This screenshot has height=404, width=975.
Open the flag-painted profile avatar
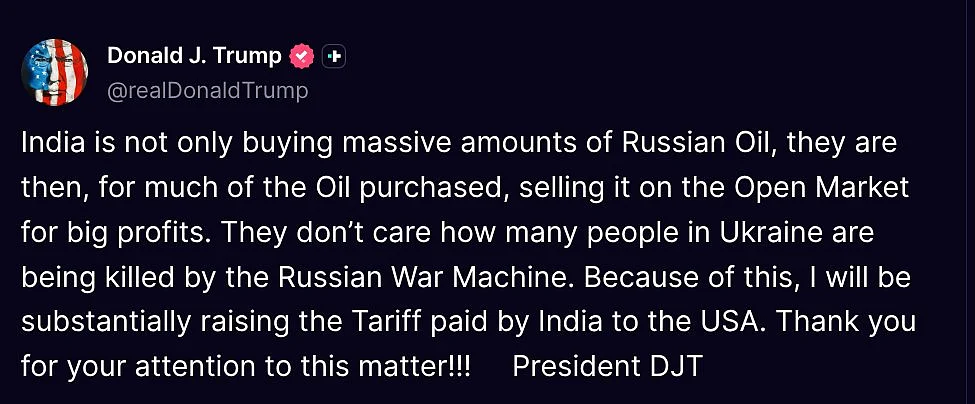click(x=55, y=72)
